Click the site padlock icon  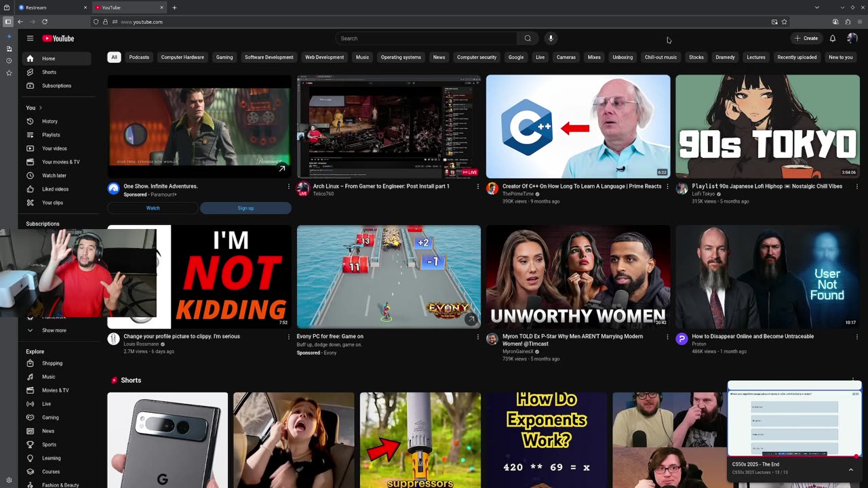tap(105, 22)
